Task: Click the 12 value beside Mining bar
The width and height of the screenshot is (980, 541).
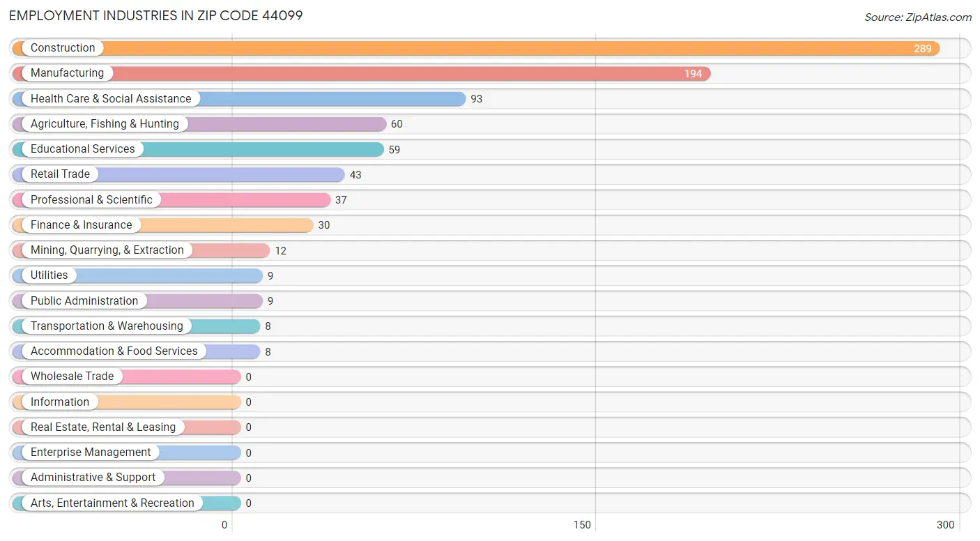Action: point(280,251)
